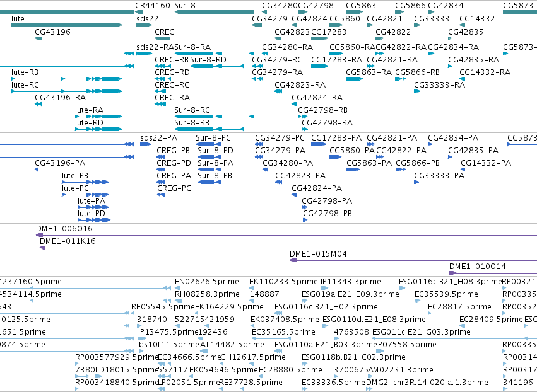
Task: Select EST RE37728.5prime
Action: coord(251,383)
